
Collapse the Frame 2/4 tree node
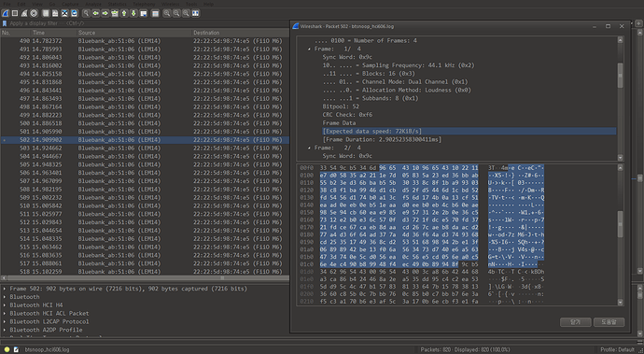coord(309,148)
